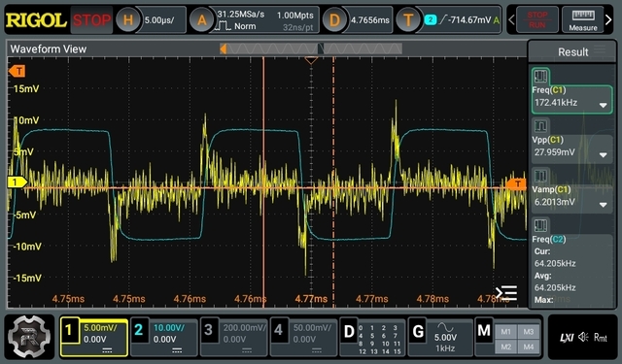Select the 5.00µs/ timebase value
The width and height of the screenshot is (622, 364).
[159, 19]
